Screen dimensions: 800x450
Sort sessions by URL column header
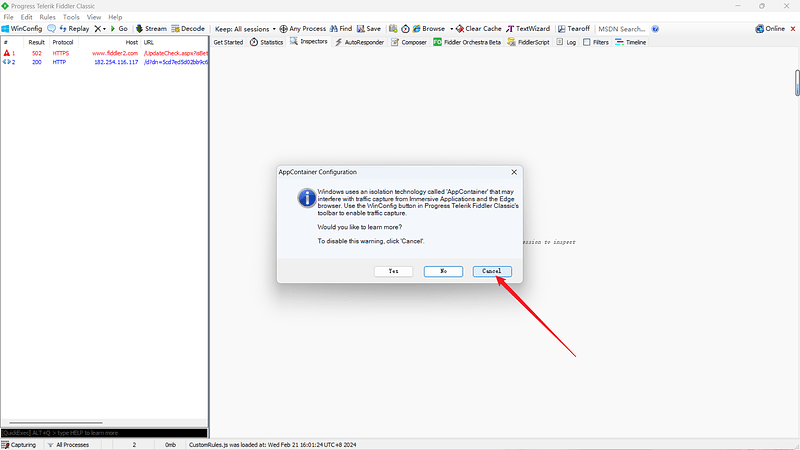[174, 42]
